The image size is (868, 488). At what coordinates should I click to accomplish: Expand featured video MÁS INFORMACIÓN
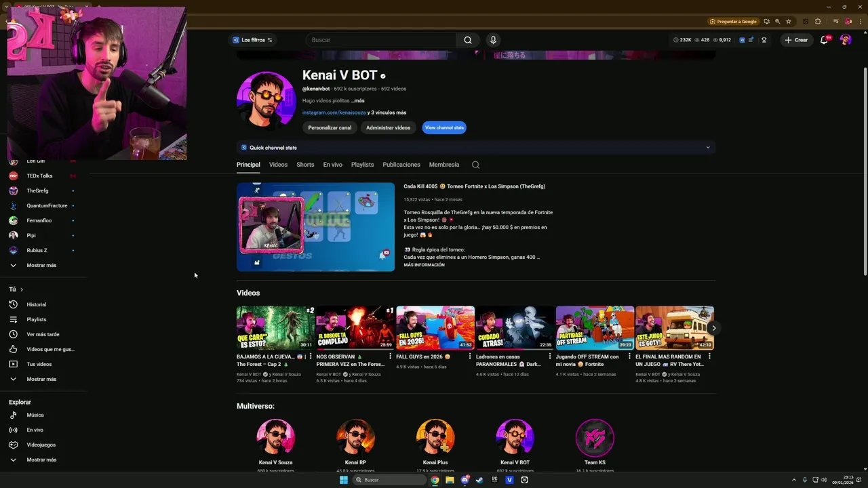424,265
